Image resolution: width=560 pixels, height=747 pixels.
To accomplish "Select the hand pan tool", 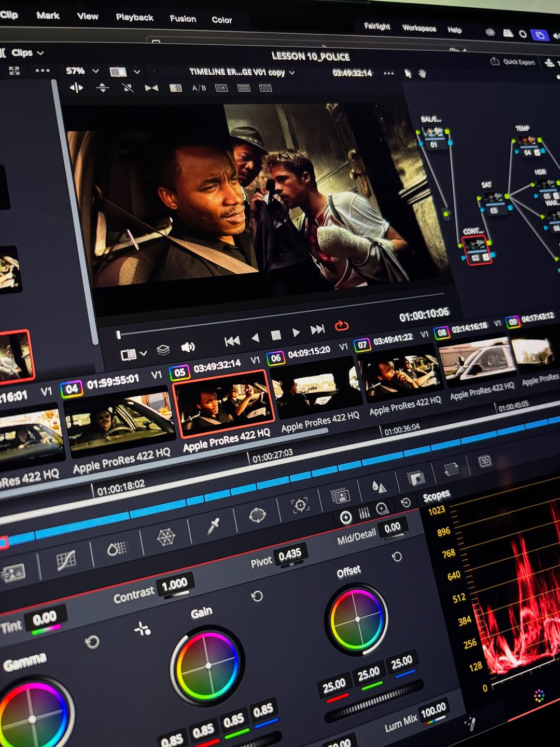I will tap(422, 74).
